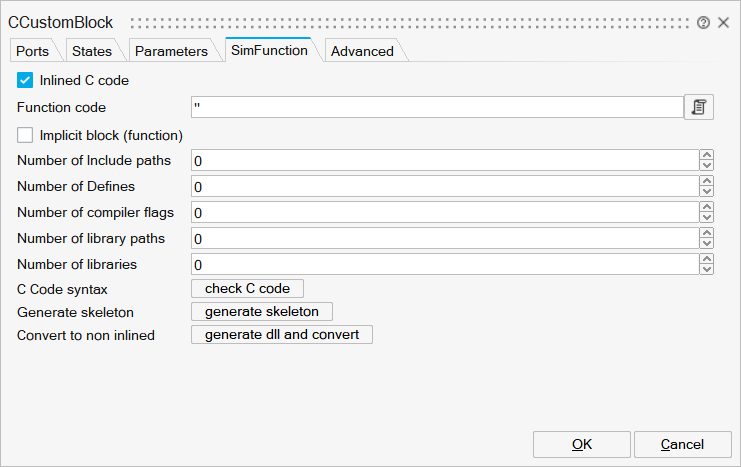This screenshot has height=467, width=741.
Task: Increase Number of libraries value
Action: click(x=707, y=259)
